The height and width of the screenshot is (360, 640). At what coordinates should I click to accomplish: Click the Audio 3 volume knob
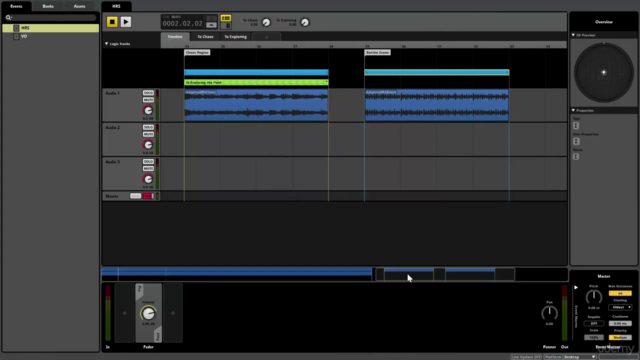click(x=148, y=179)
